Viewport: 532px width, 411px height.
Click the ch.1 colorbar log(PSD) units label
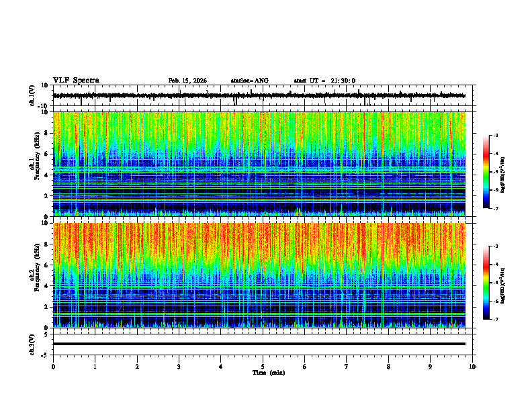click(x=502, y=175)
